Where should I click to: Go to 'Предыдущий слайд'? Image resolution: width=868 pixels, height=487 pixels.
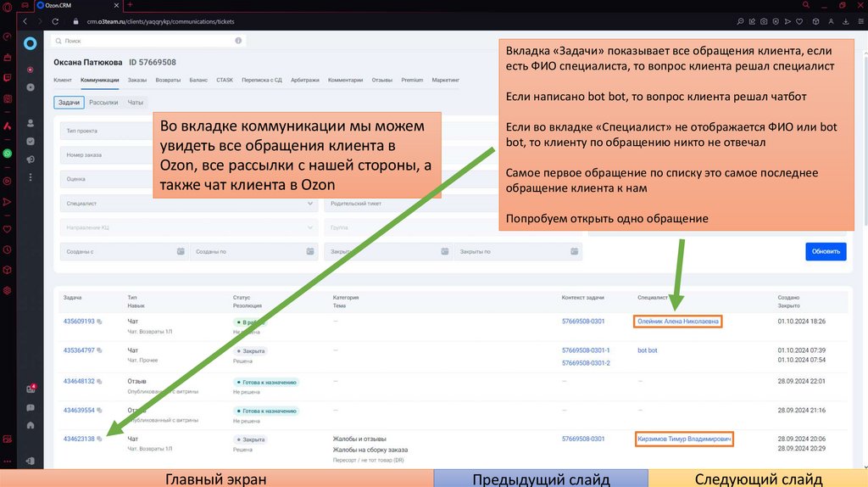point(541,479)
